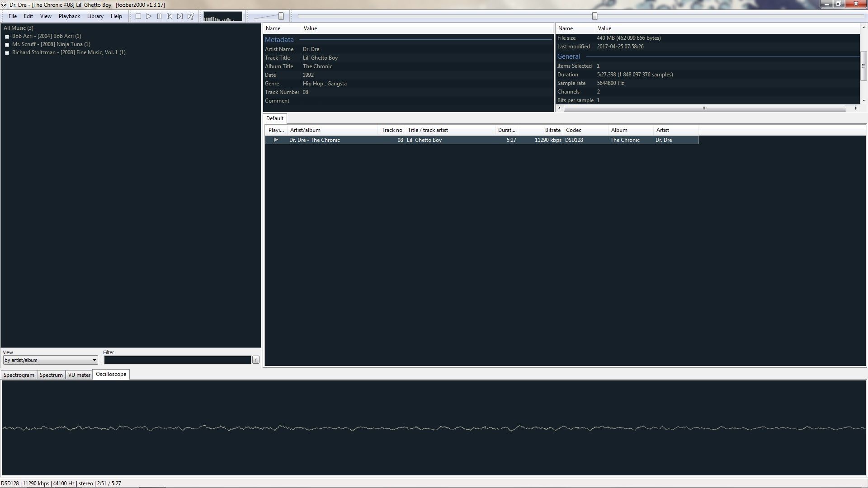Switch to the Spectrogram tab
Image resolution: width=868 pixels, height=488 pixels.
(19, 375)
